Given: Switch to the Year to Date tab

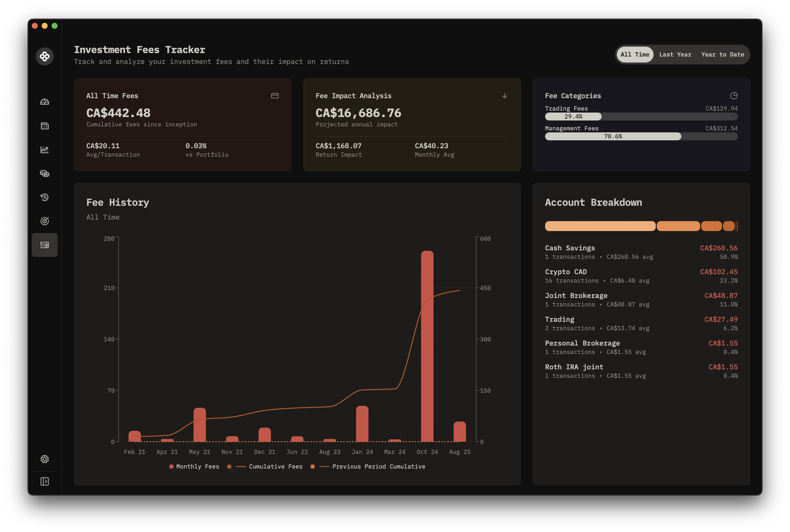Looking at the screenshot, I should tap(723, 55).
